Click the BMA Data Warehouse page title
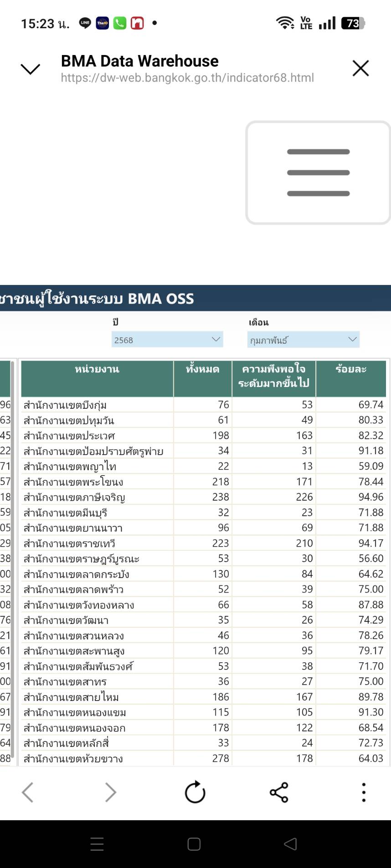 tap(140, 61)
